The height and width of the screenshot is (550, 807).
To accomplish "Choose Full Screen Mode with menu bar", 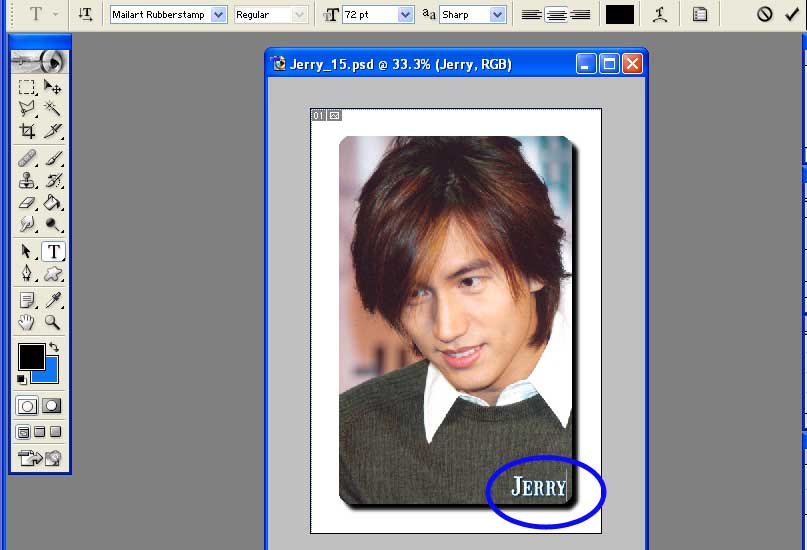I will click(x=40, y=432).
